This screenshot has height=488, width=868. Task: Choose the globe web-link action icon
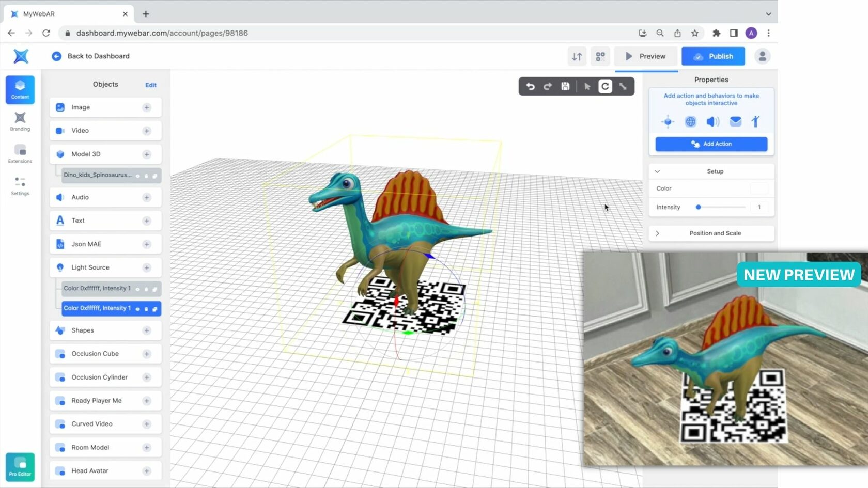[690, 121]
